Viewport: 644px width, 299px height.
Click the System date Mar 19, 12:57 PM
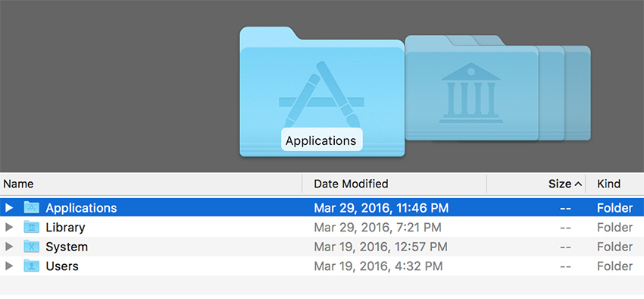(x=380, y=247)
